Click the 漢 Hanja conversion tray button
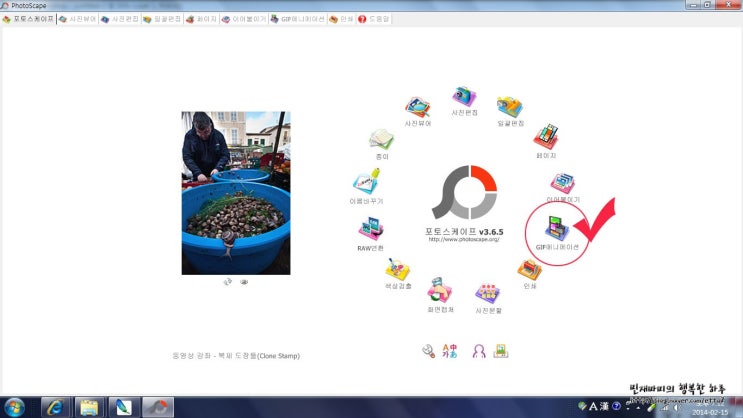This screenshot has width=743, height=418. pos(604,406)
